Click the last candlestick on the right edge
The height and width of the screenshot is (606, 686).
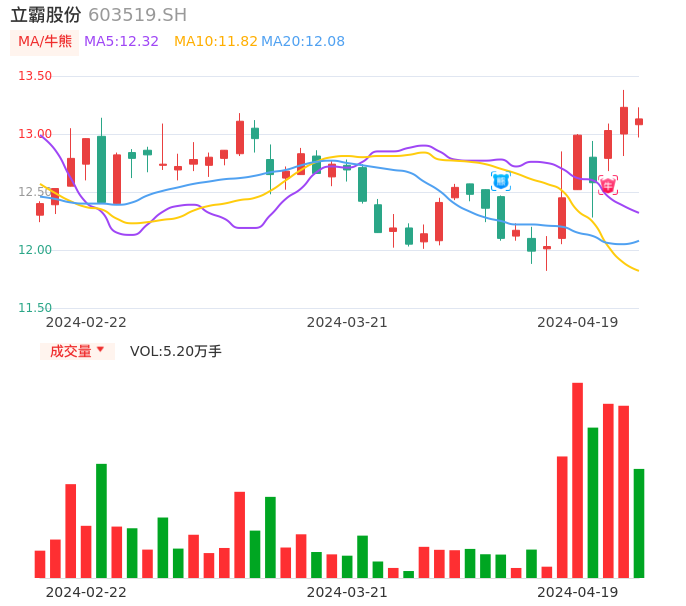pos(639,121)
